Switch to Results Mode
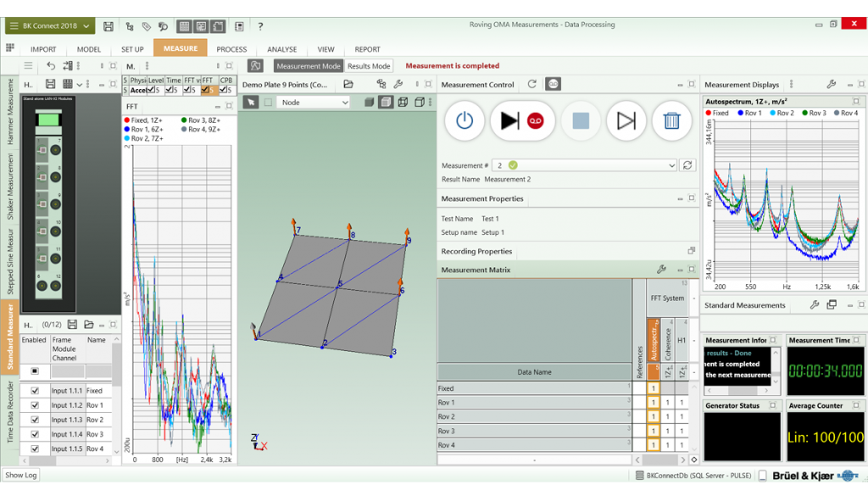This screenshot has height=496, width=868. tap(368, 64)
